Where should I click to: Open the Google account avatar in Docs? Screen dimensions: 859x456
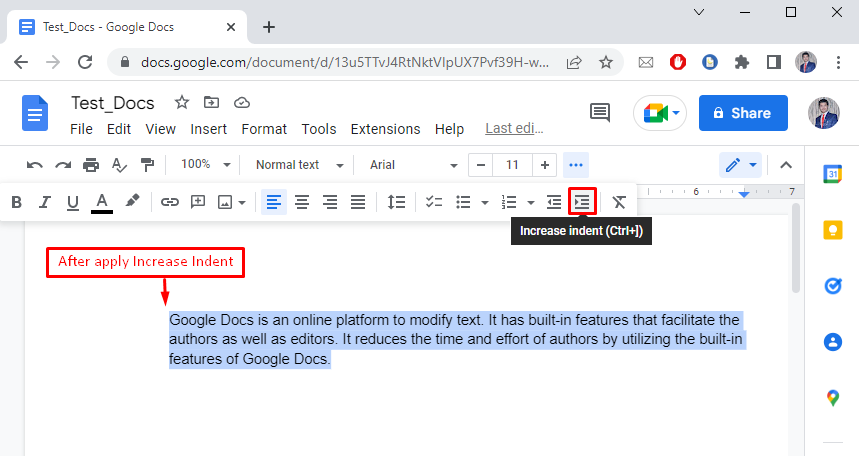coord(823,113)
